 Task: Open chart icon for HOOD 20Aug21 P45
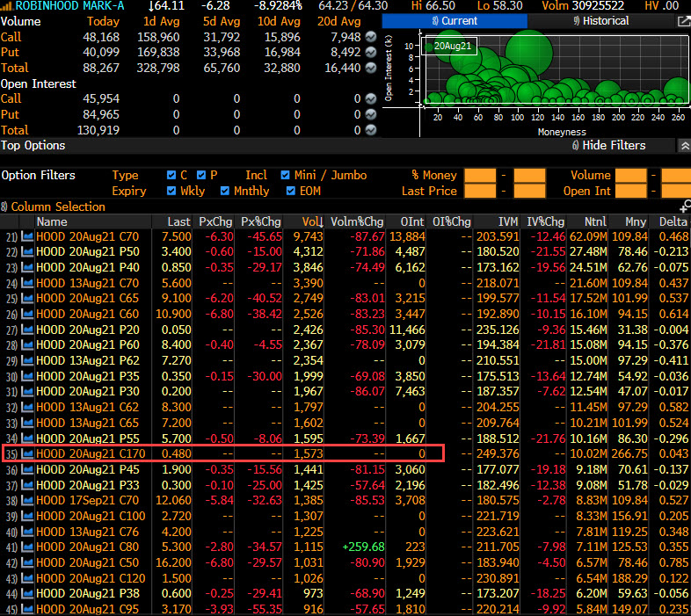(27, 469)
